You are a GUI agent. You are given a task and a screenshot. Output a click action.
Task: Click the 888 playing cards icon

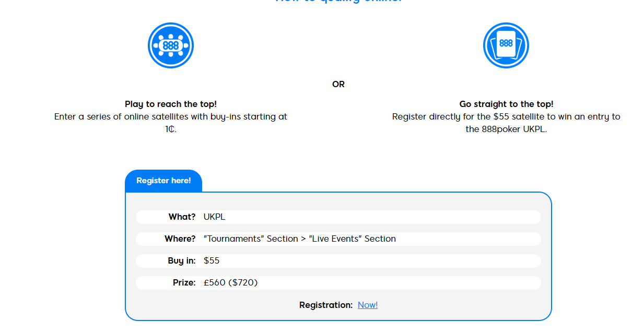point(506,45)
